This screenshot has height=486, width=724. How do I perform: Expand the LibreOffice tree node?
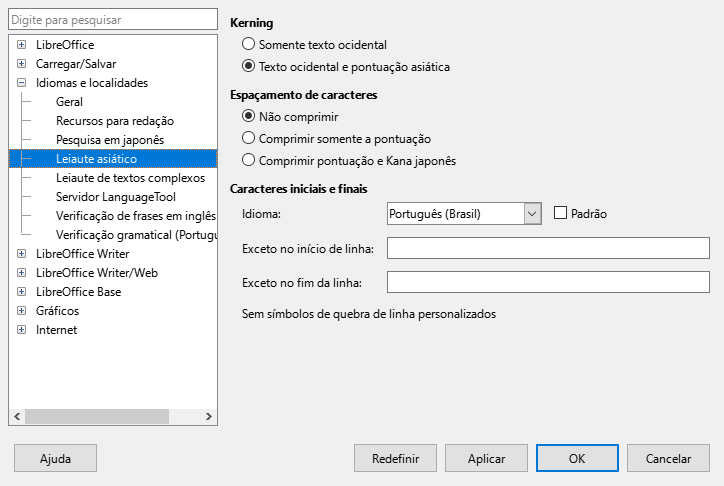(21, 45)
